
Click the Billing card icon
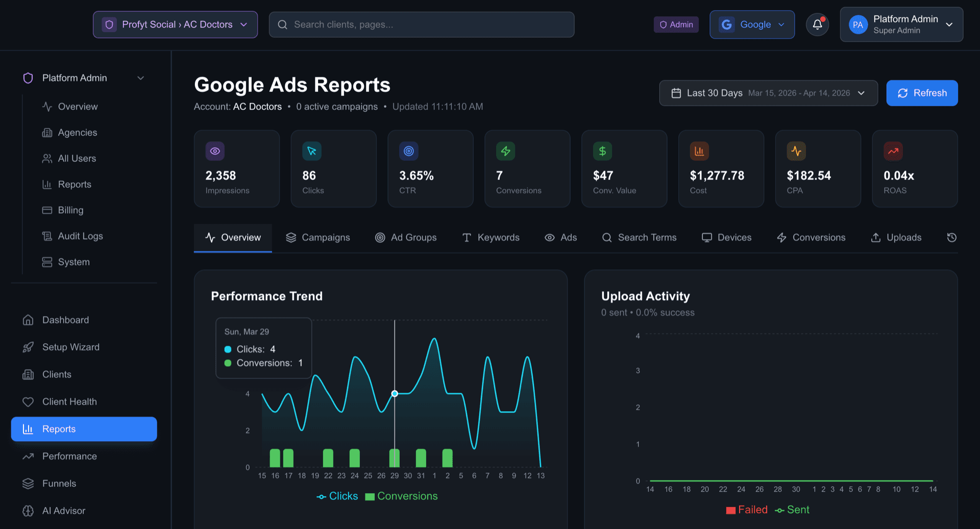click(47, 210)
